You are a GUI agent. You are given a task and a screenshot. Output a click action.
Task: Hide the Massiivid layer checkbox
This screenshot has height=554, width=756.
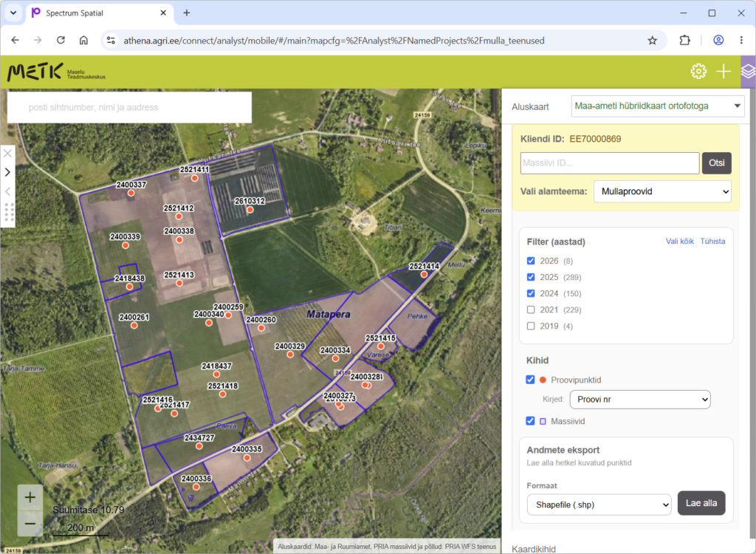pos(530,421)
